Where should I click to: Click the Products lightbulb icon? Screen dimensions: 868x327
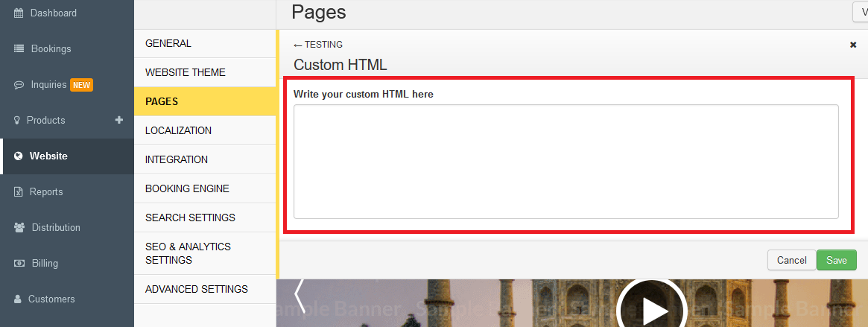coord(18,121)
